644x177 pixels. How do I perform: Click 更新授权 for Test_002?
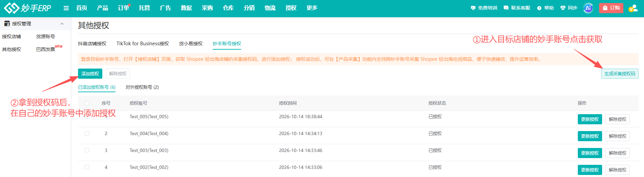tap(590, 170)
